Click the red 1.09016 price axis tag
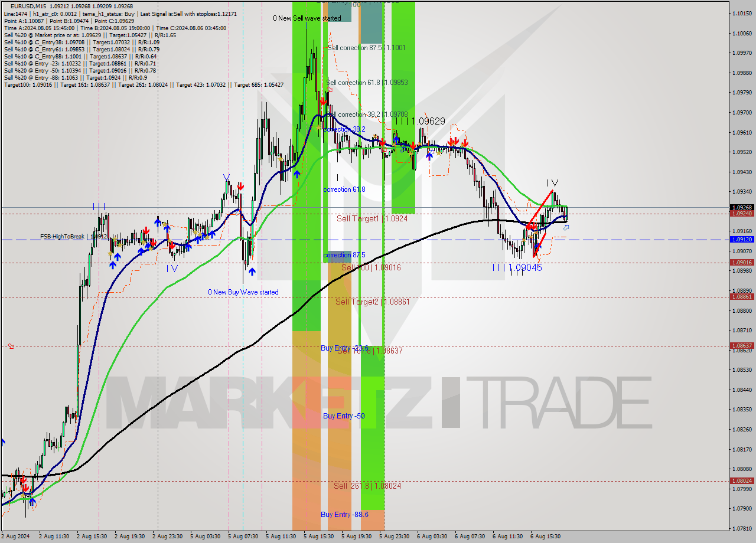 [x=742, y=263]
